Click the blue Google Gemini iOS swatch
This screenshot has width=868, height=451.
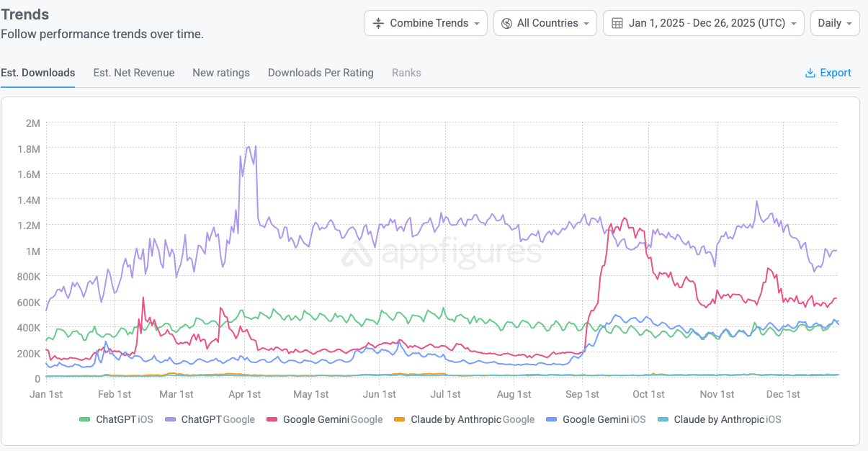click(552, 419)
